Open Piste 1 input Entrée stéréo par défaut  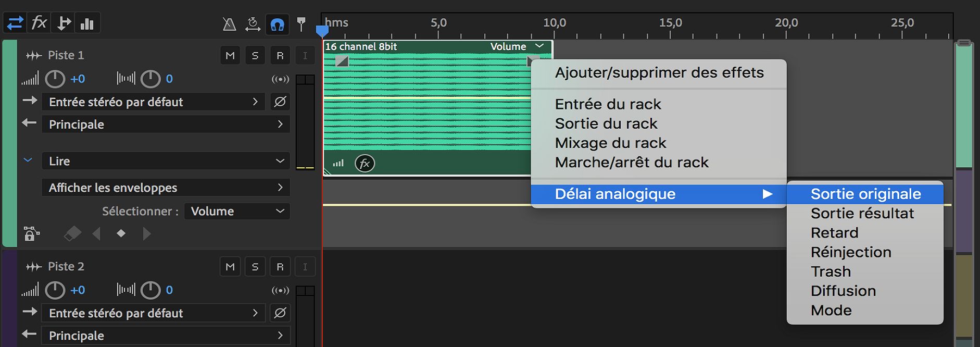coord(154,102)
